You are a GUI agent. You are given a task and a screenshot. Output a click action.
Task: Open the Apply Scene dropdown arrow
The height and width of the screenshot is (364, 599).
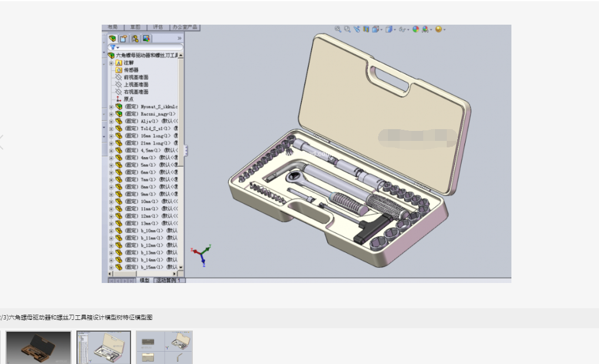click(x=431, y=30)
